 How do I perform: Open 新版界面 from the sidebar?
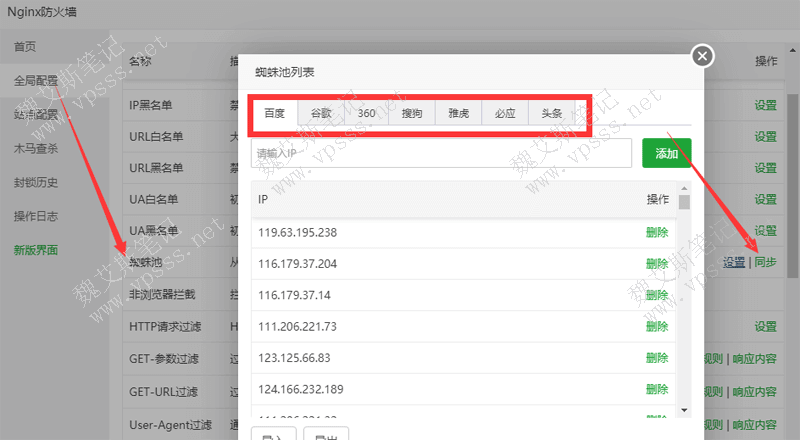[x=35, y=250]
